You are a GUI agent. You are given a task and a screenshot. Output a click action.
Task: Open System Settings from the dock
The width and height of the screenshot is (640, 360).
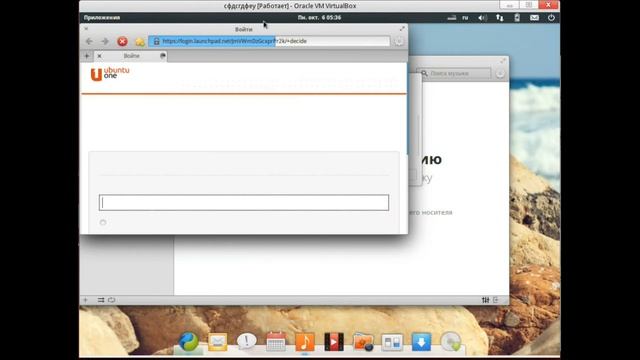pos(392,342)
